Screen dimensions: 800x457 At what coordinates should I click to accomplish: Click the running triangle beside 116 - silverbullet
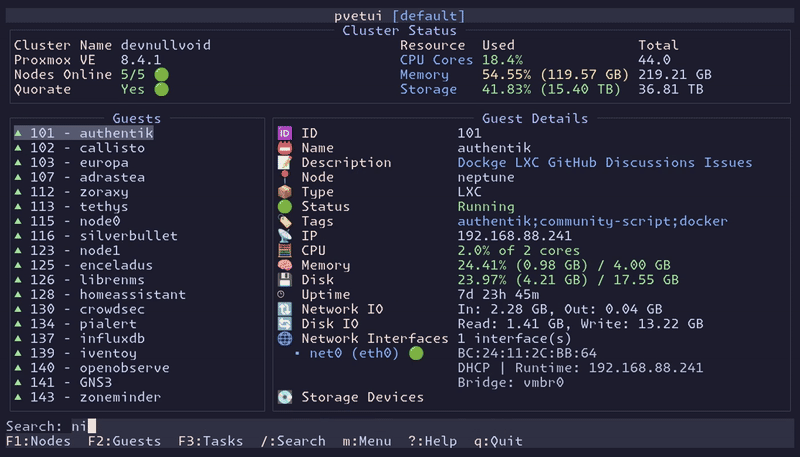tap(18, 236)
